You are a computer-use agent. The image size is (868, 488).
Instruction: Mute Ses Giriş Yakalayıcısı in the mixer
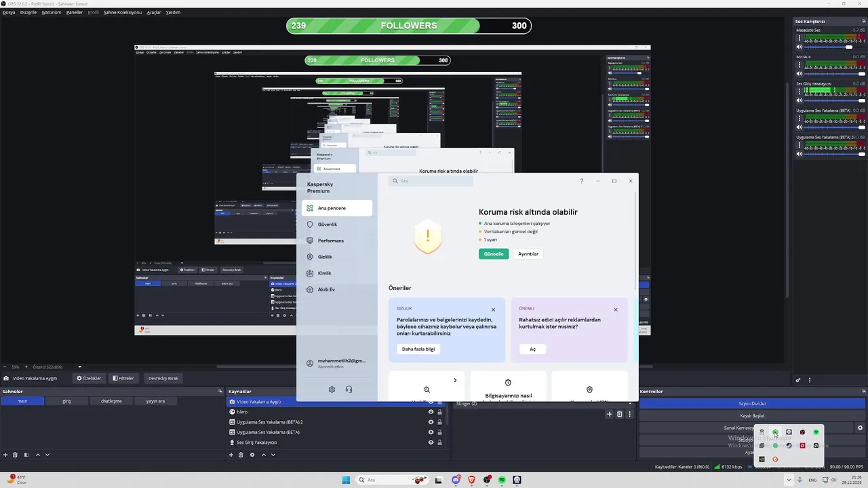pyautogui.click(x=800, y=100)
